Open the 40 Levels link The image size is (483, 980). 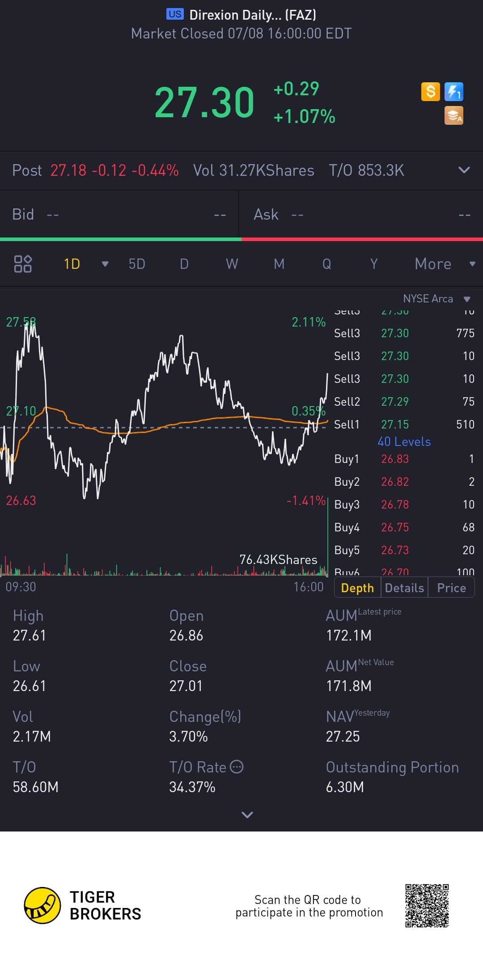coord(404,442)
